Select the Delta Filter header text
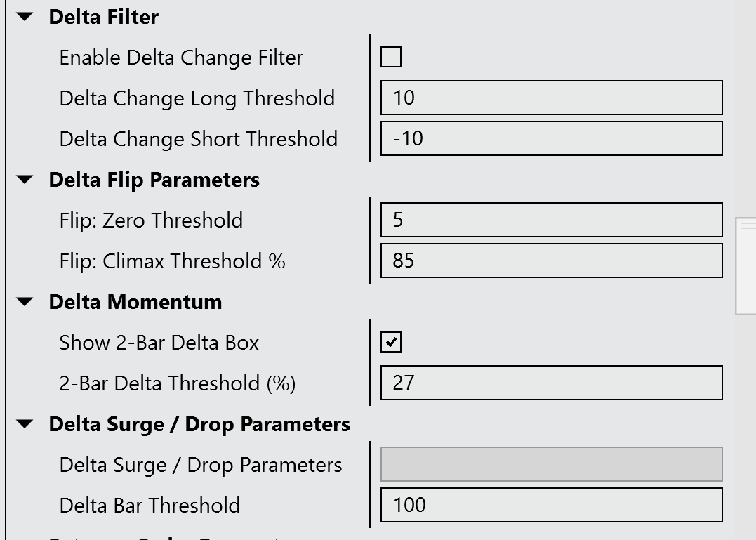This screenshot has height=540, width=756. pyautogui.click(x=104, y=17)
